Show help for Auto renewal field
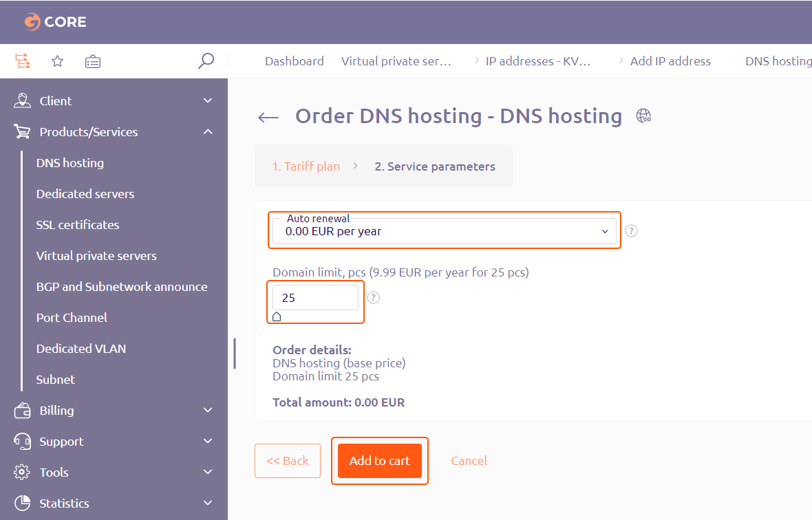This screenshot has width=812, height=520. 631,230
